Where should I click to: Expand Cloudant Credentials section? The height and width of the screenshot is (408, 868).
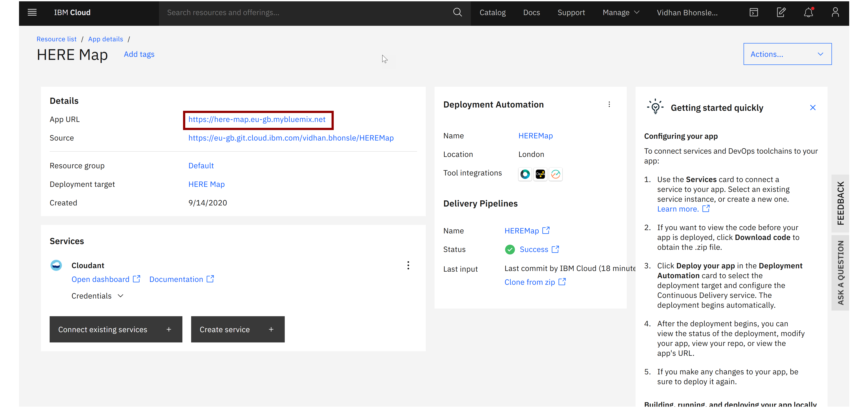click(x=98, y=295)
